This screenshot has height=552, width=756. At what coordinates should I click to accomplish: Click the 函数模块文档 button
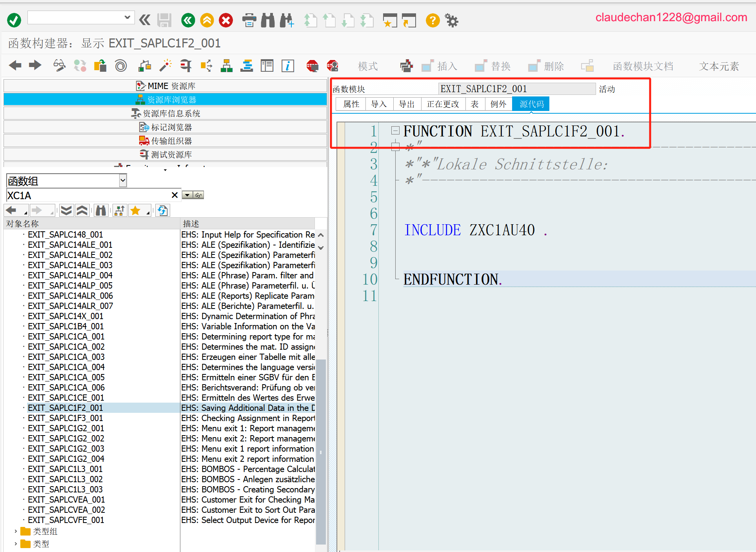643,66
